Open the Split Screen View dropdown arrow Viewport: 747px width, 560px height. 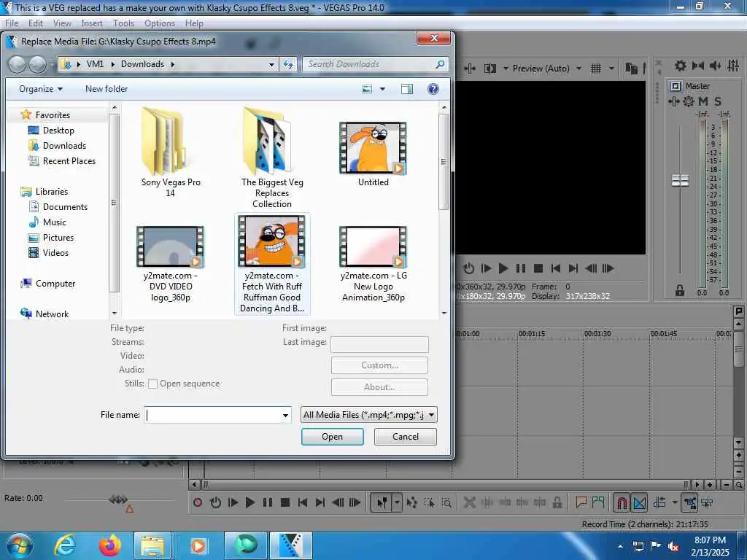506,69
